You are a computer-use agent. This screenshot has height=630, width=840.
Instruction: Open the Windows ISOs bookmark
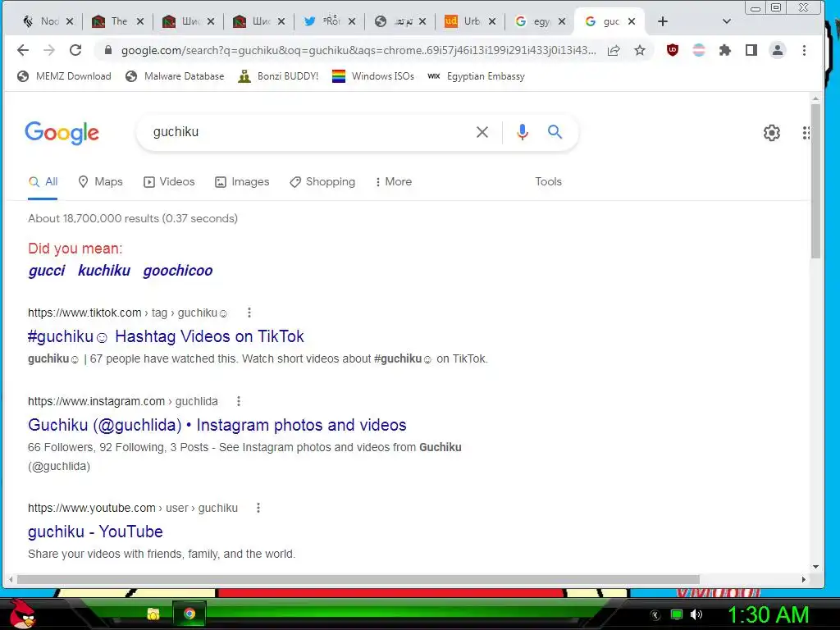(373, 76)
